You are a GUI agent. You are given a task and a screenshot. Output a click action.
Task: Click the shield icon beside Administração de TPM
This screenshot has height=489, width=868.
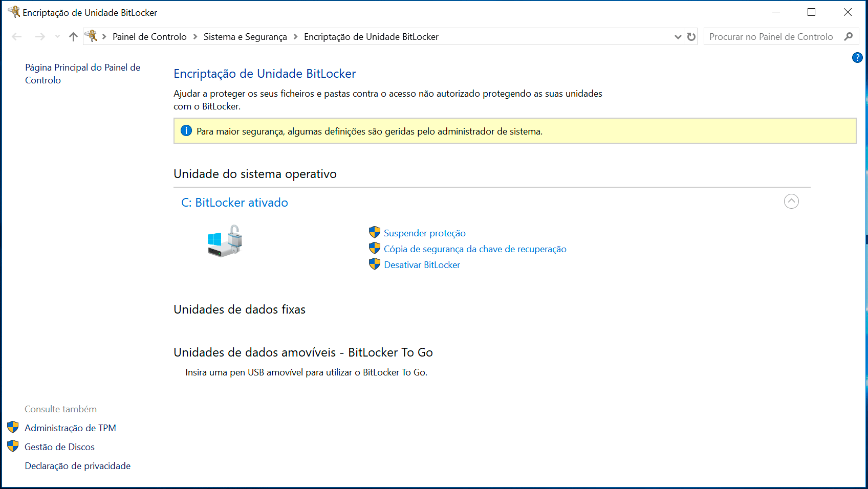click(x=13, y=427)
